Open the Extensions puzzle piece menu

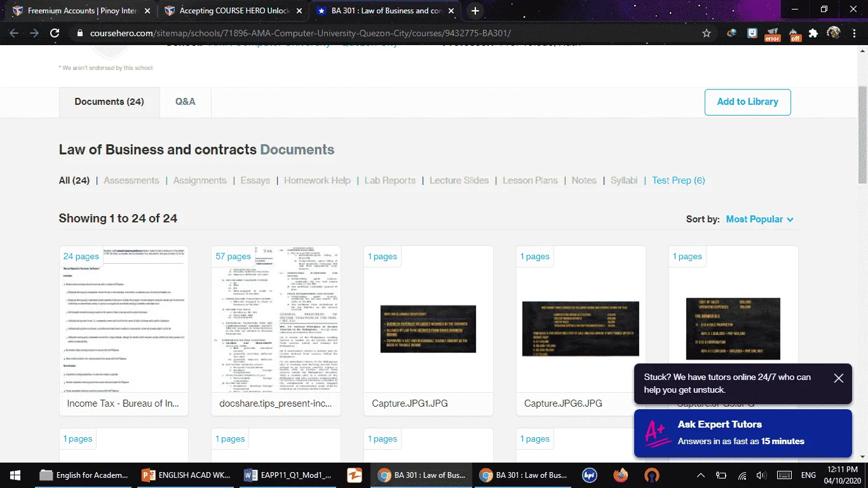coord(813,33)
